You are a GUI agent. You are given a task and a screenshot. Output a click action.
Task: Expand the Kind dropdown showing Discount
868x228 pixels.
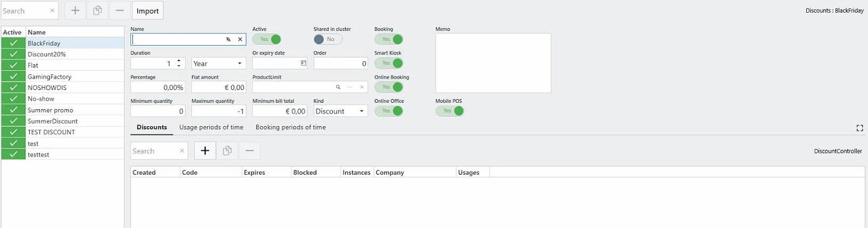point(340,111)
